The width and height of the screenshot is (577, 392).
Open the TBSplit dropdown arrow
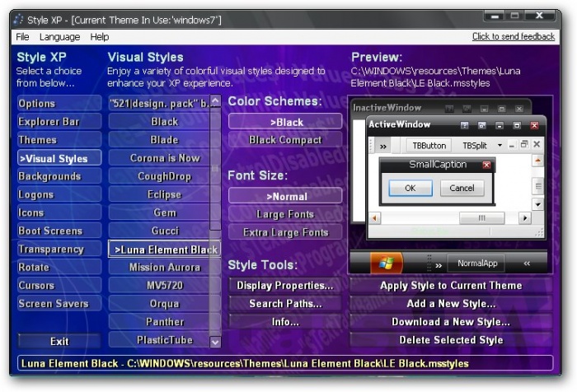[x=500, y=145]
